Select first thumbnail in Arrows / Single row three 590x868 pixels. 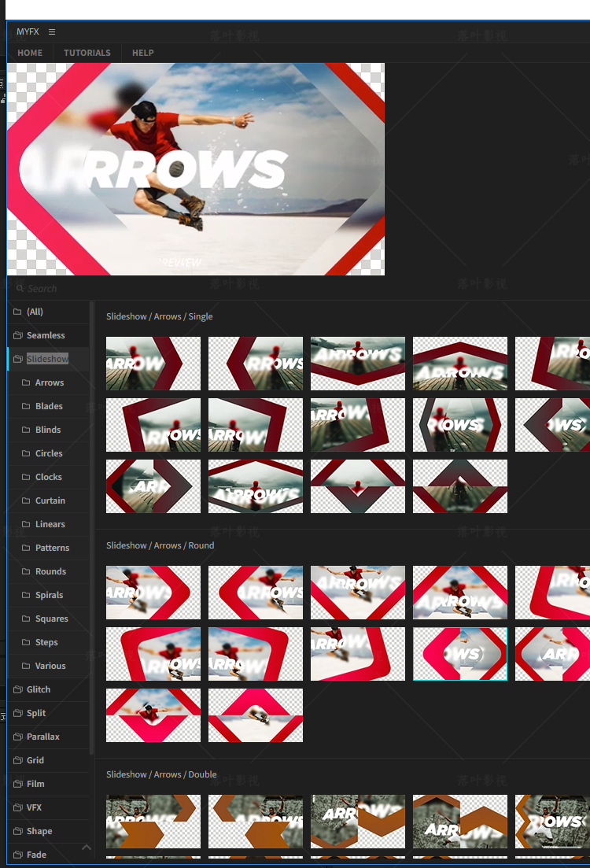[153, 486]
